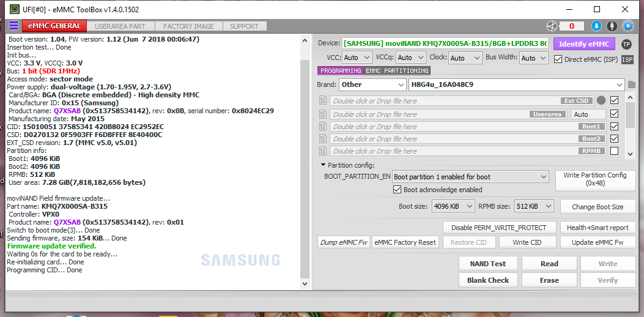Click the NAND Test button
The width and height of the screenshot is (644, 317).
(x=488, y=264)
